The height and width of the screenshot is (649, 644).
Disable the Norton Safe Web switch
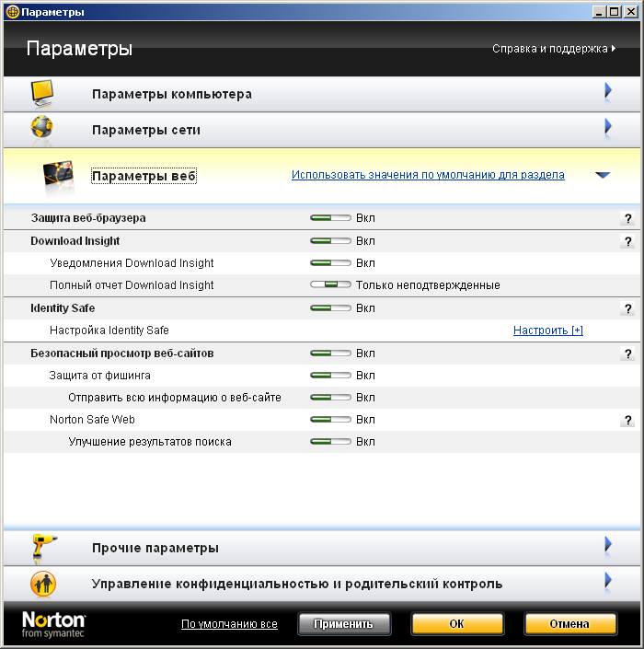(x=330, y=419)
